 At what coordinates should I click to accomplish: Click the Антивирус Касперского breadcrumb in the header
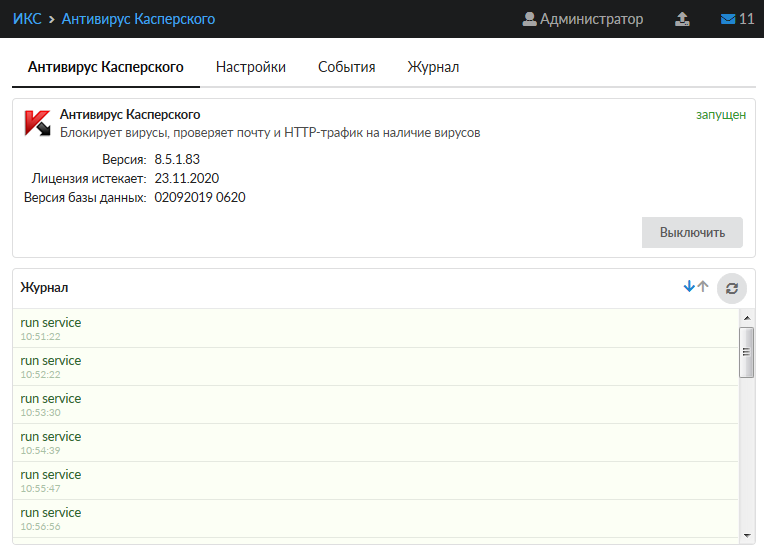138,19
